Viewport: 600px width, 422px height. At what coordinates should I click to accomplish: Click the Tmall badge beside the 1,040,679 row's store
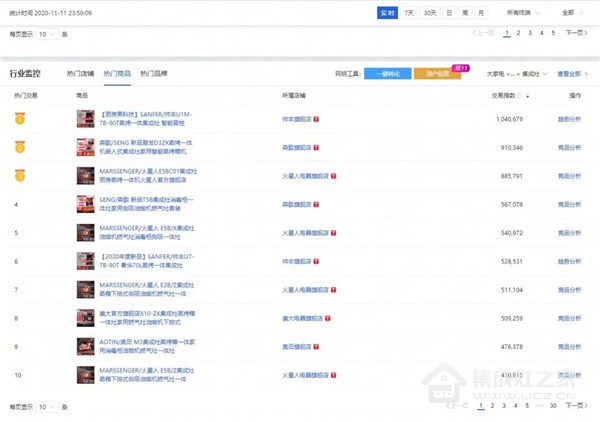pyautogui.click(x=316, y=119)
